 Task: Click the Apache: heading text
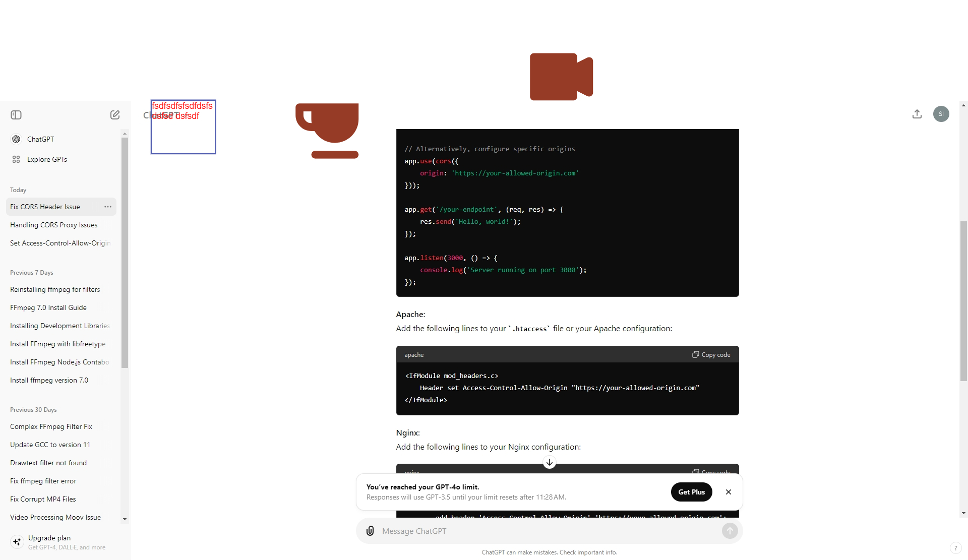click(x=410, y=314)
